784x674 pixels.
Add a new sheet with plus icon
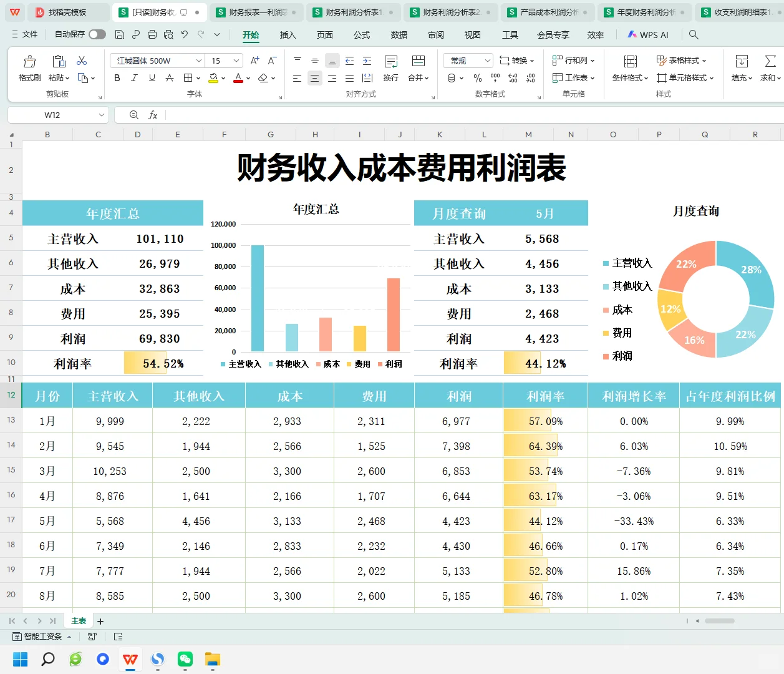(x=100, y=622)
